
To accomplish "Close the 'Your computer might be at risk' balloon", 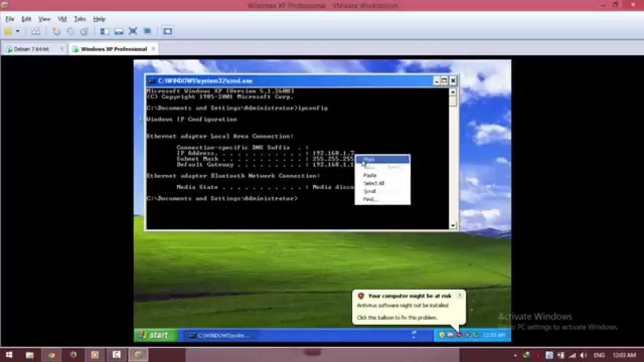I will [459, 296].
